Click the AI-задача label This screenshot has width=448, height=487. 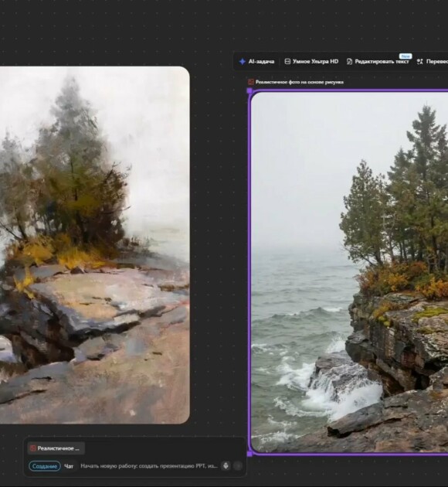pyautogui.click(x=261, y=62)
